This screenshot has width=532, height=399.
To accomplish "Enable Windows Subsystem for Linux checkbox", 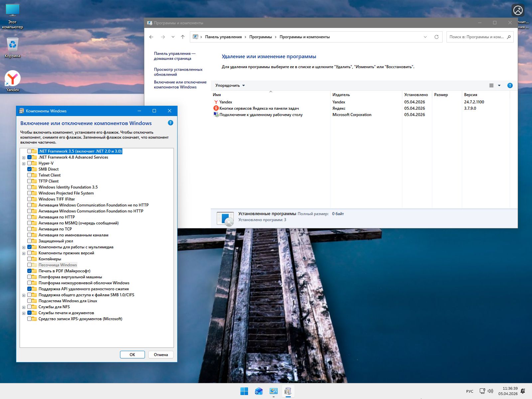I will point(30,301).
